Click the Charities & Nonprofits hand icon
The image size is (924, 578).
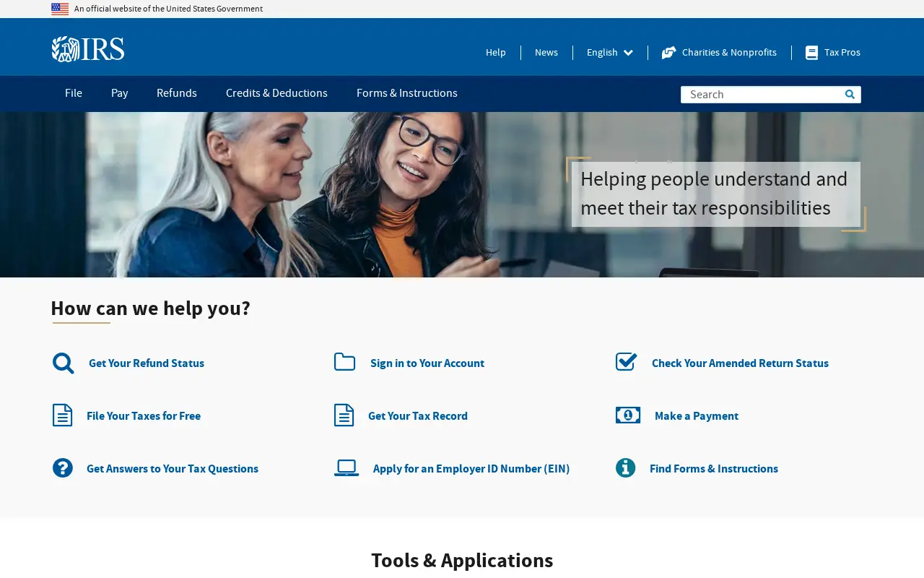click(x=668, y=53)
